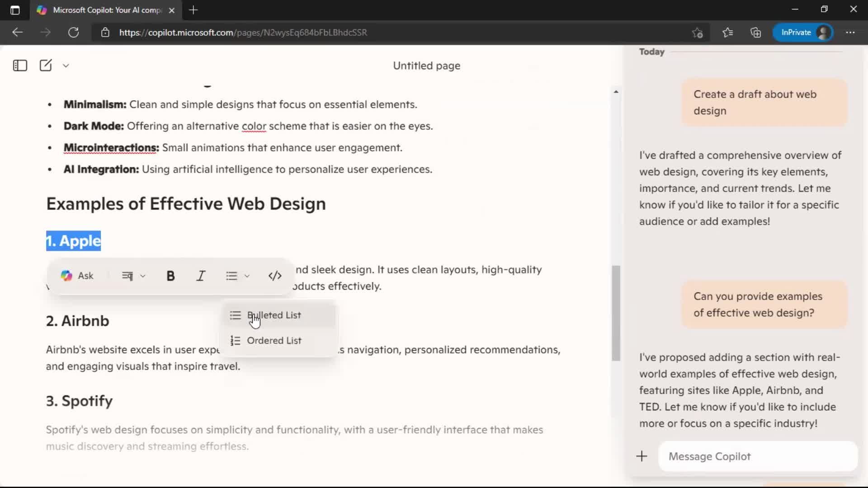The width and height of the screenshot is (868, 488).
Task: Open tab actions menu icon
Action: pos(15,10)
